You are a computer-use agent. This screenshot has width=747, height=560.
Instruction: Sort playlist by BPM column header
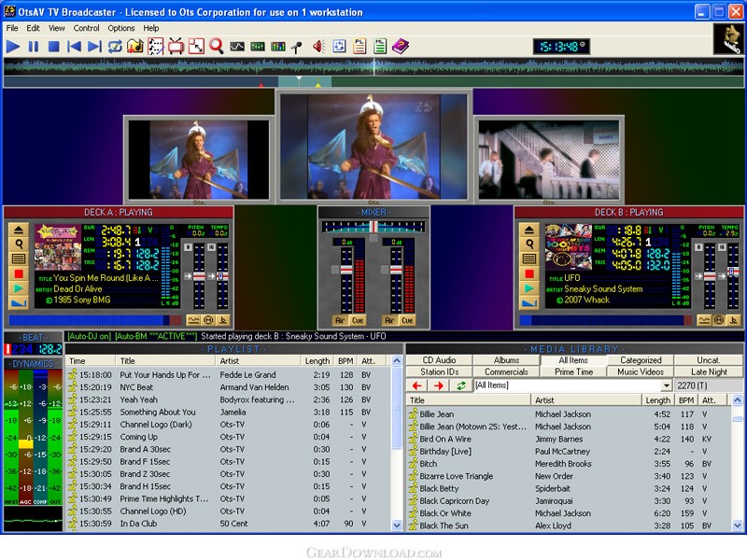345,361
